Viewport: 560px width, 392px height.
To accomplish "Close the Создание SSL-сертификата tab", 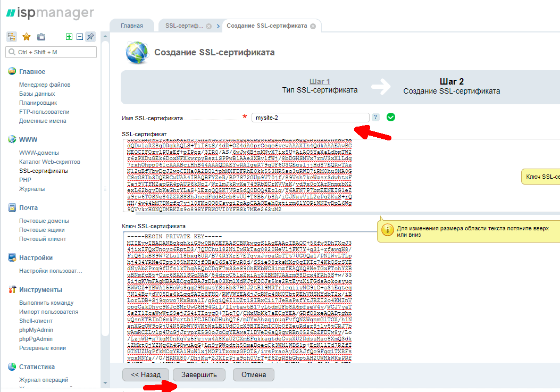I will [x=313, y=26].
